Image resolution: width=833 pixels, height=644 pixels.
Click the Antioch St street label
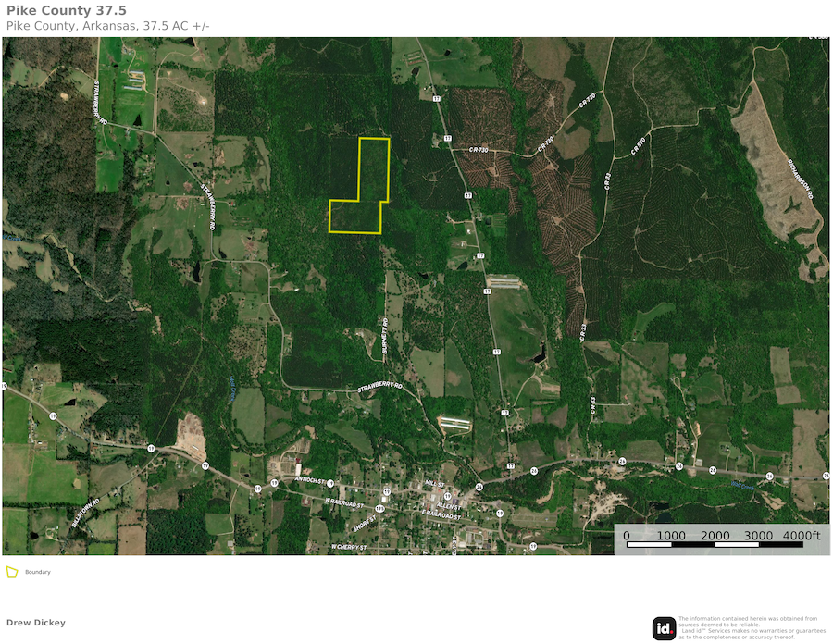click(306, 480)
